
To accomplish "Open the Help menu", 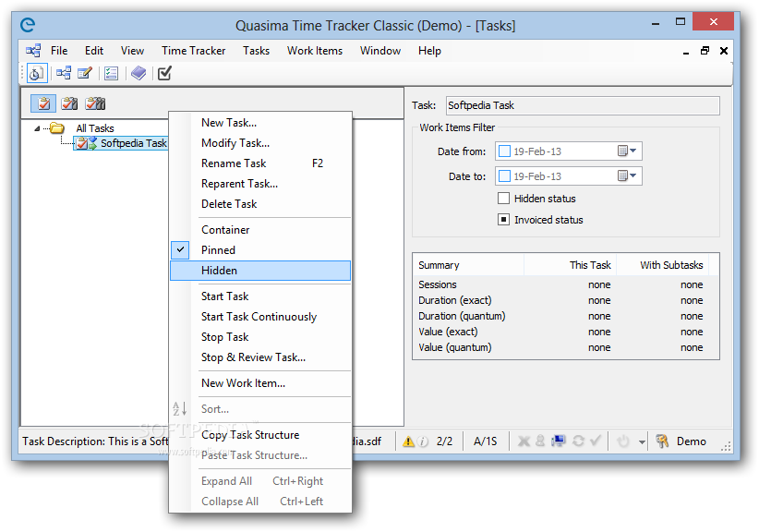I will [429, 51].
